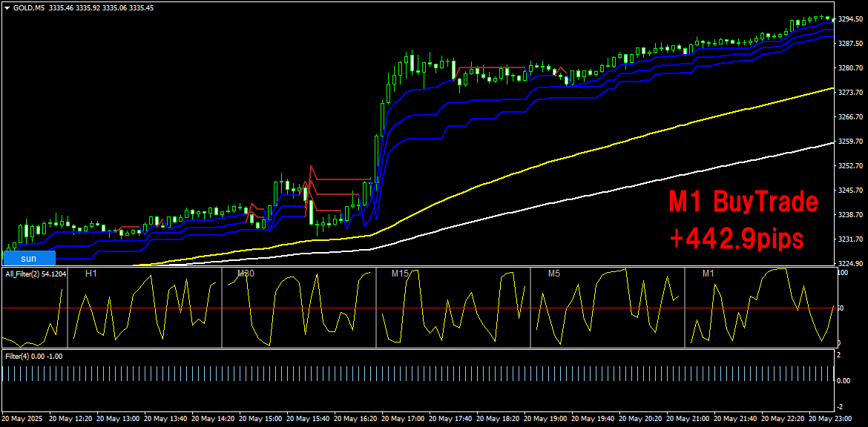The height and width of the screenshot is (427, 868).
Task: Click the 3266.70 price axis value
Action: (x=850, y=116)
